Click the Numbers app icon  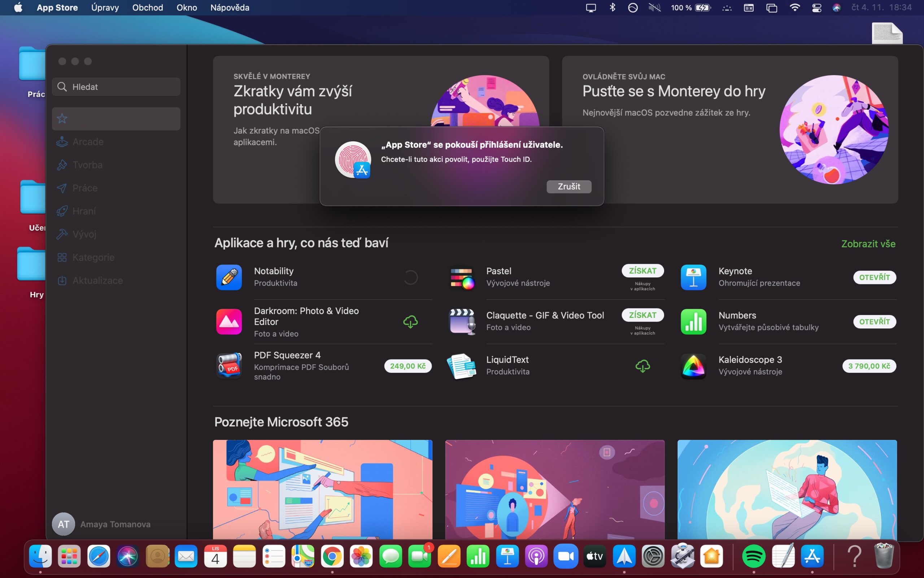tap(693, 322)
